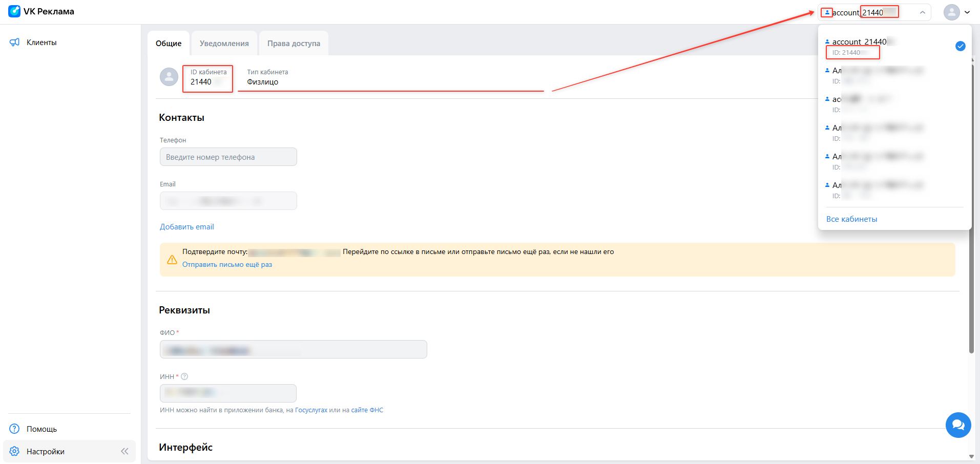Viewport: 980px width, 464px height.
Task: Open the support chat bubble button
Action: tap(958, 425)
